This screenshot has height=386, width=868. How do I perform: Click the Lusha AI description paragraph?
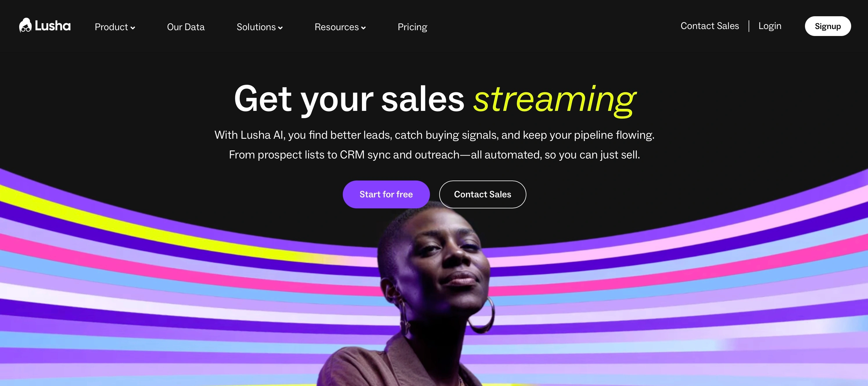click(434, 145)
